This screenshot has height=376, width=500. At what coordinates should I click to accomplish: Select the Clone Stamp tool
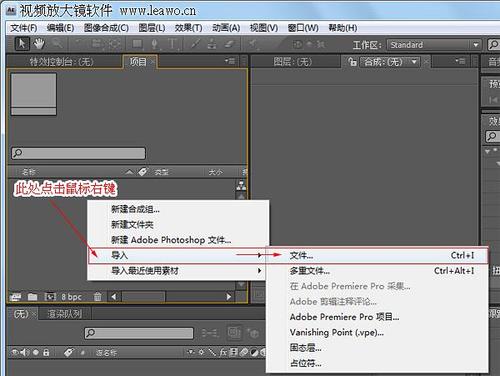[212, 44]
